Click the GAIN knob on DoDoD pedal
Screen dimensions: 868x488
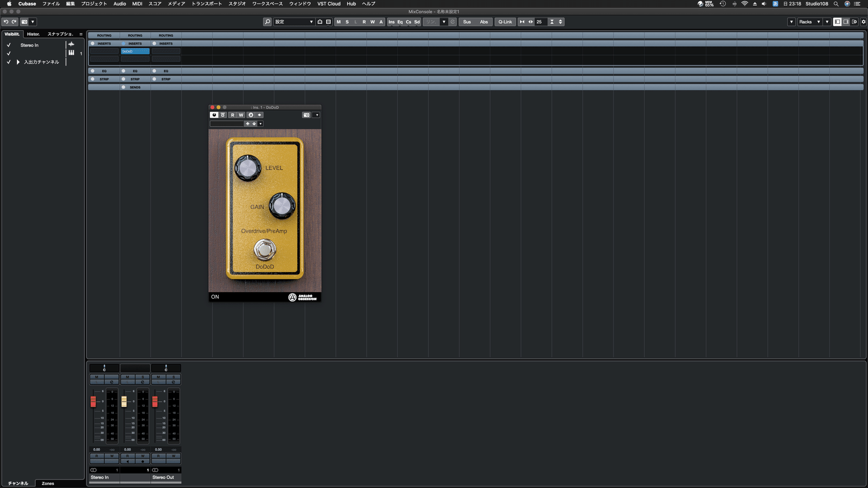pyautogui.click(x=282, y=206)
